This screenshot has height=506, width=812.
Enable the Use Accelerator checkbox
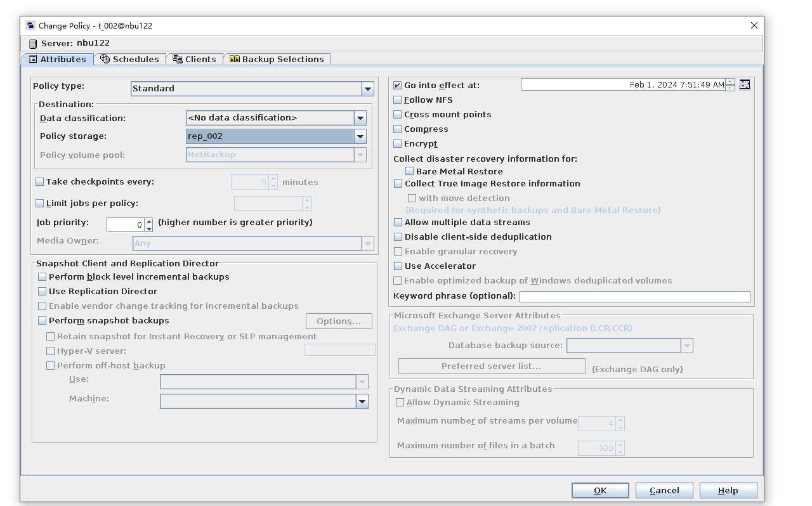tap(398, 266)
